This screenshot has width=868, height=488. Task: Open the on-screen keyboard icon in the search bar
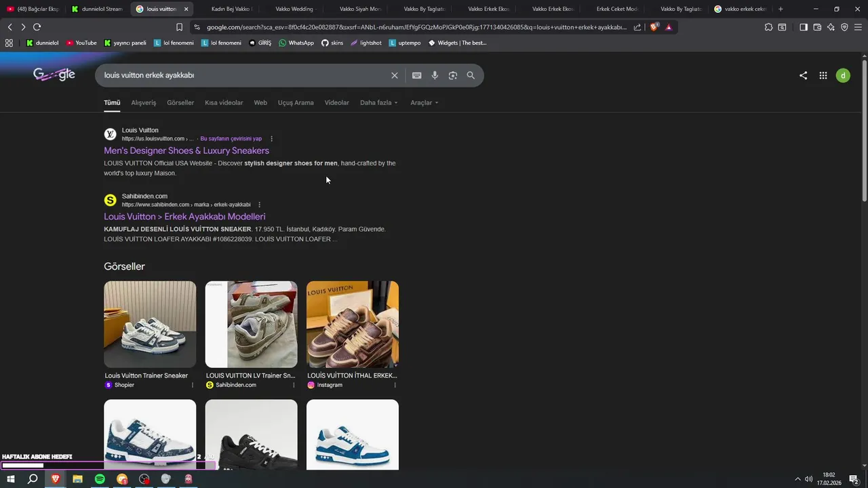point(416,75)
